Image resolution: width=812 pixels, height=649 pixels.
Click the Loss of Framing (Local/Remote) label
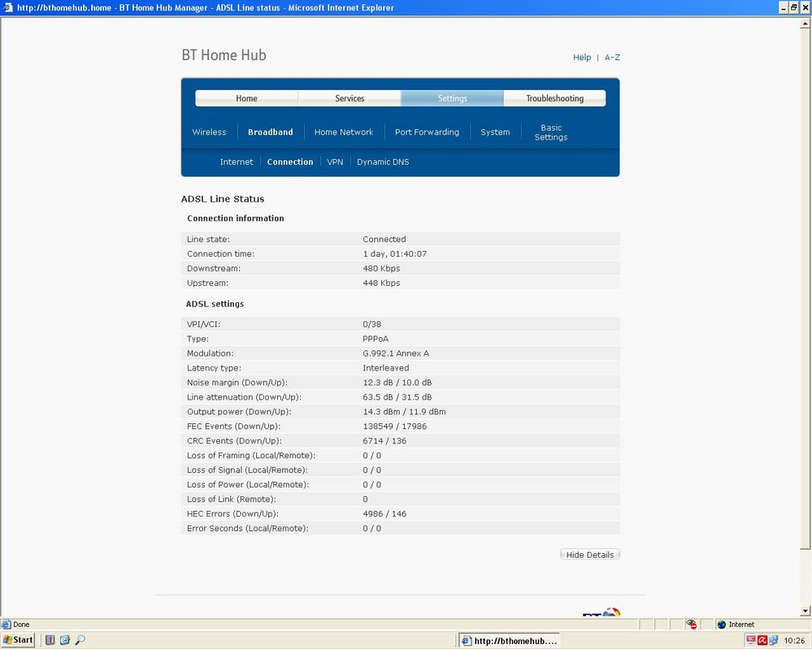pyautogui.click(x=251, y=456)
